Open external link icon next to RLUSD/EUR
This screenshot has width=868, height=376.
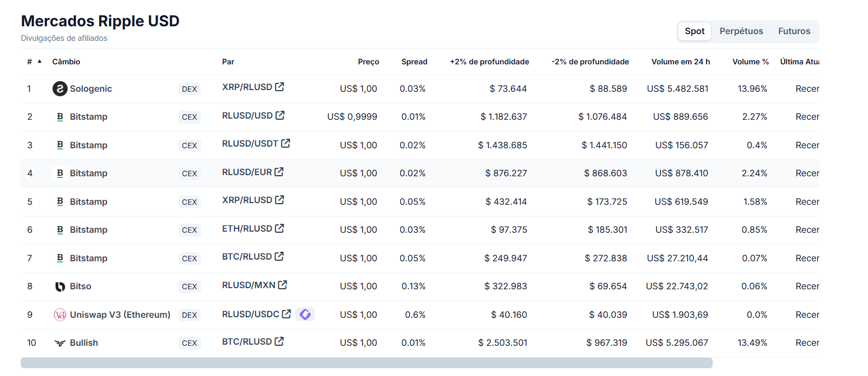(x=279, y=171)
